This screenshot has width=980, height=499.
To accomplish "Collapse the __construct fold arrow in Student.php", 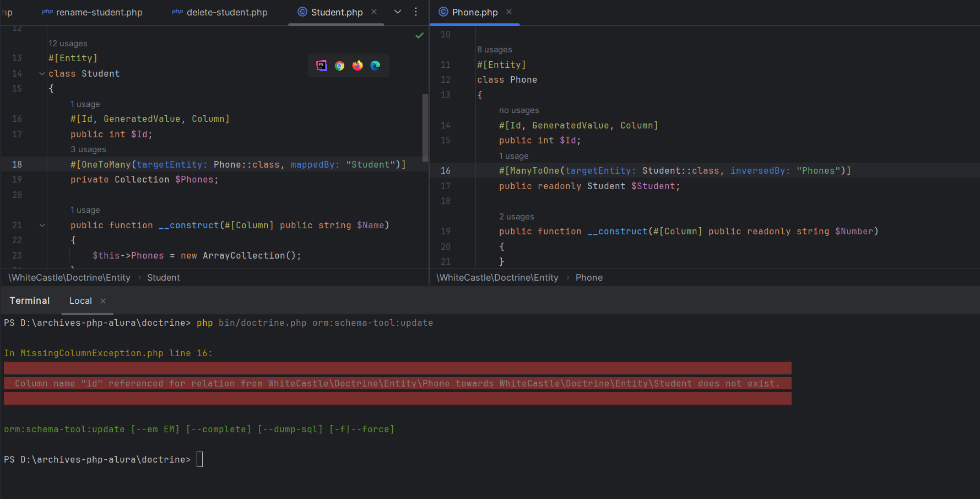I will [42, 225].
